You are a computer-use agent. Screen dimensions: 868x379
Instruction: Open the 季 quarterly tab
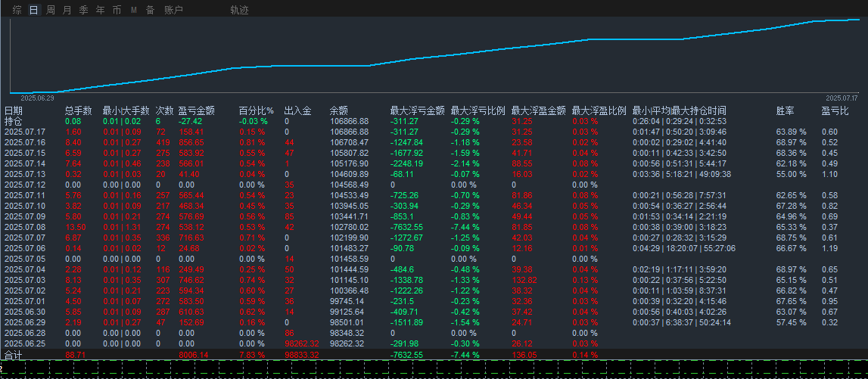pyautogui.click(x=83, y=10)
